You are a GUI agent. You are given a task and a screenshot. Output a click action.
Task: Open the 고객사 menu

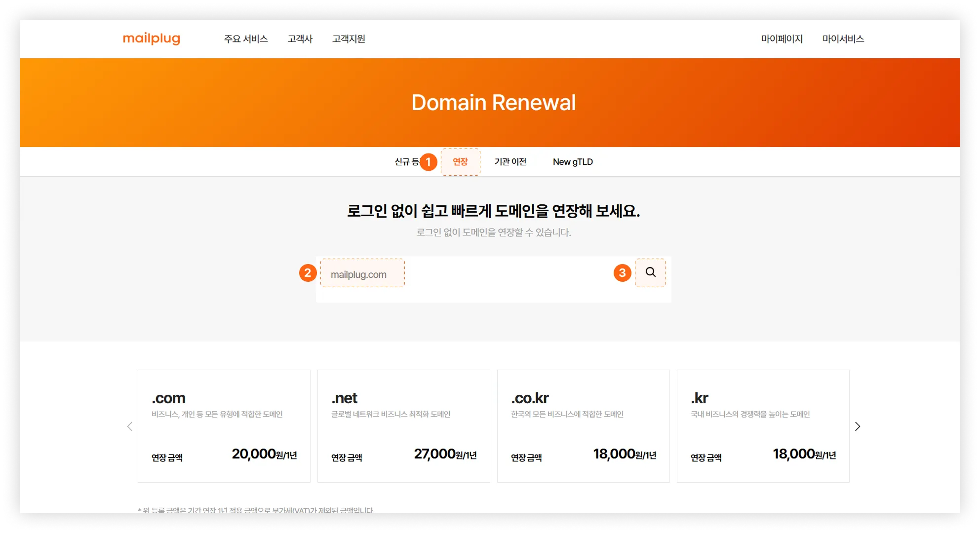(x=300, y=39)
